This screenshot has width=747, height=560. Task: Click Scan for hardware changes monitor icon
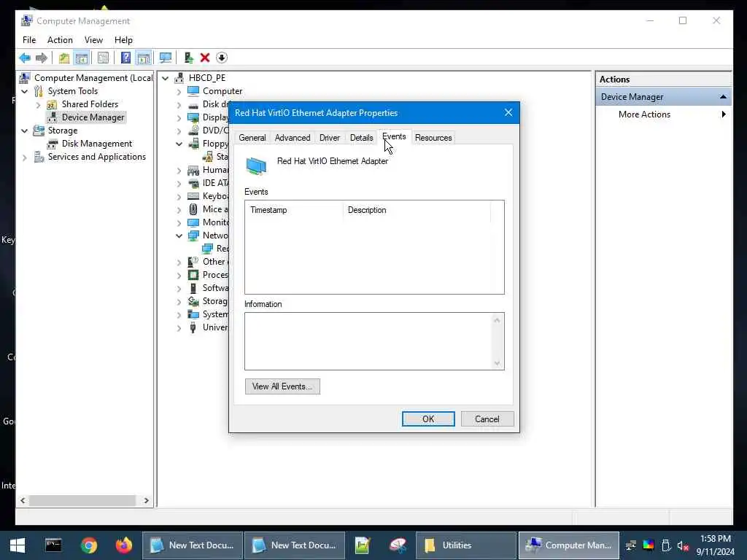point(166,58)
